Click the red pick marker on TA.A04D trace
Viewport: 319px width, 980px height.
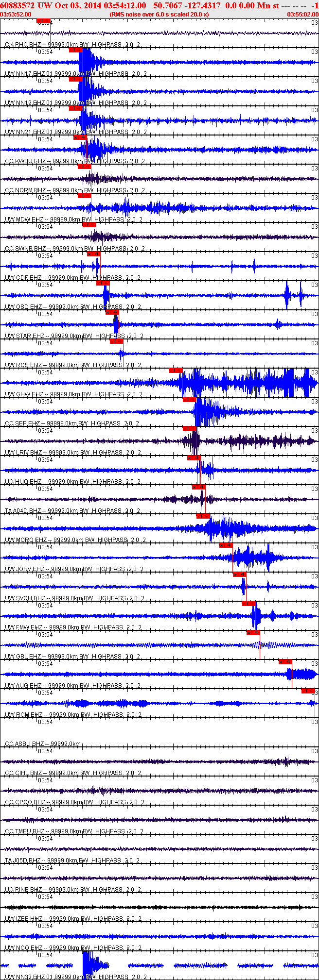(x=199, y=487)
